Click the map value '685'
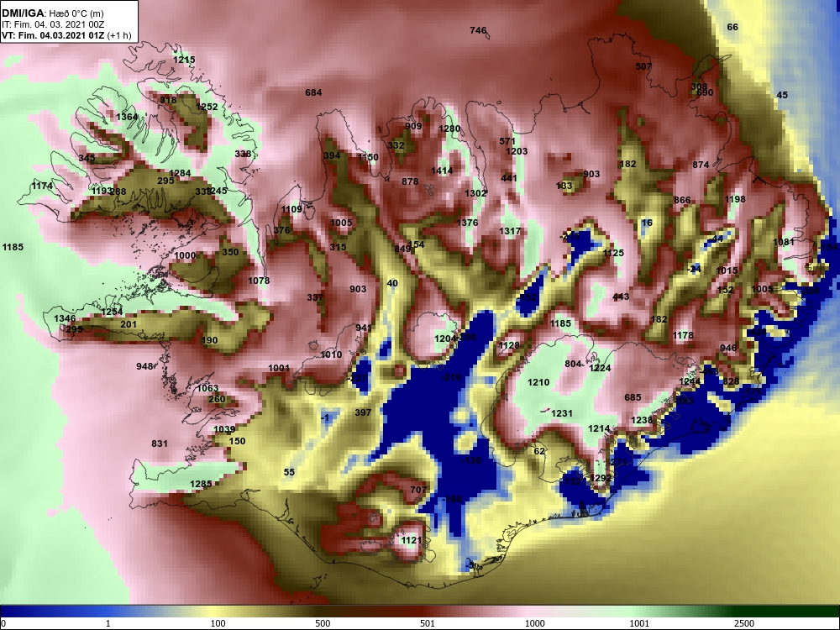840x630 pixels. click(x=633, y=397)
